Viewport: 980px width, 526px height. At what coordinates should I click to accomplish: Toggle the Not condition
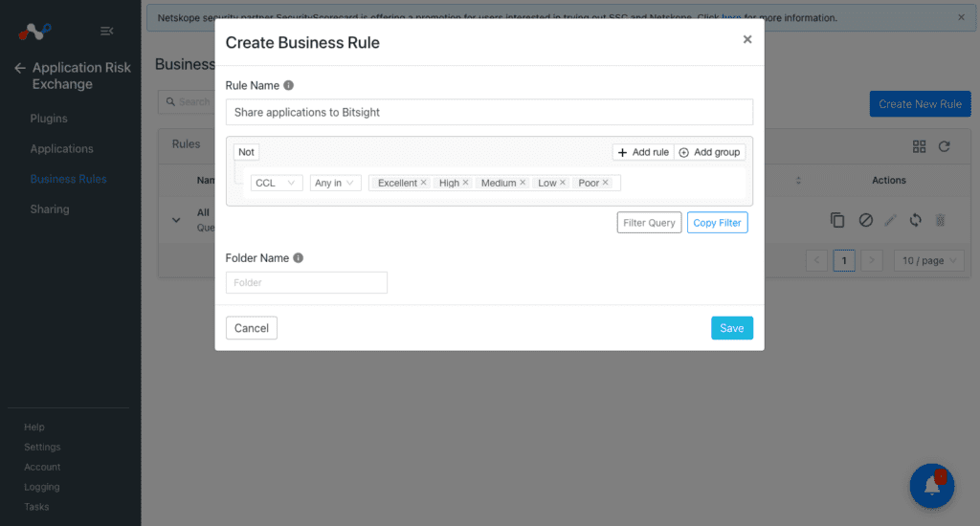246,152
